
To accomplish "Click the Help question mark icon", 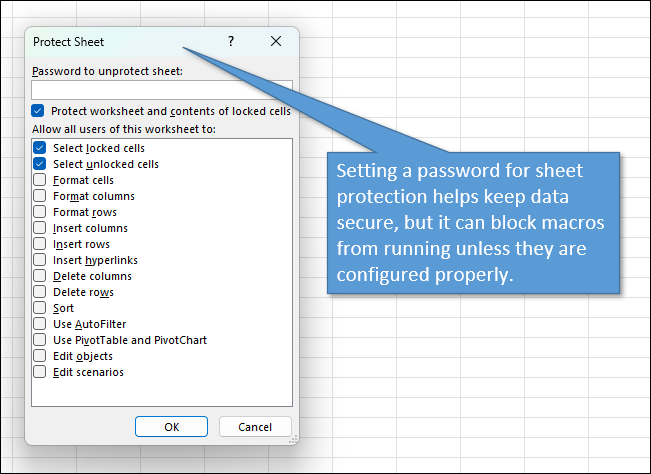I will coord(231,42).
